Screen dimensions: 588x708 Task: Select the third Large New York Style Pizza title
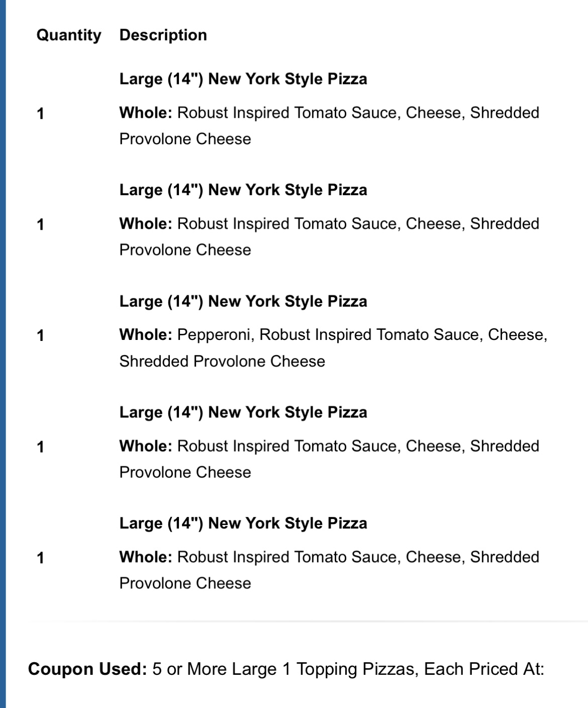(x=243, y=301)
